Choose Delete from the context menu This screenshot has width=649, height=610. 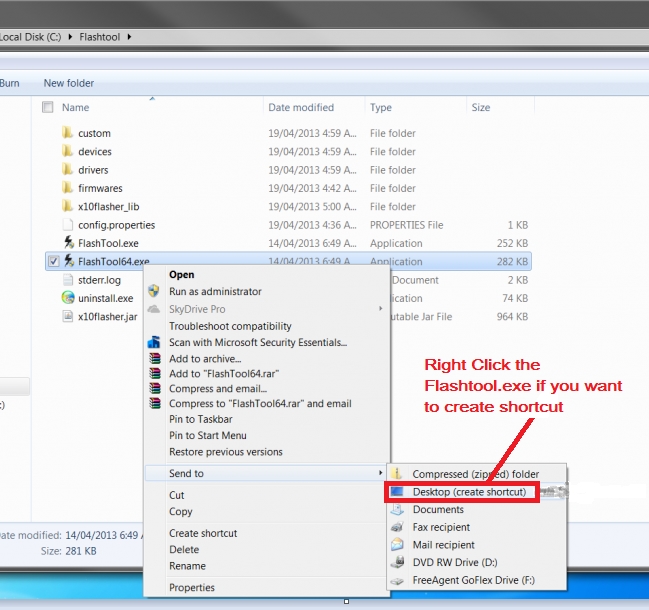(x=184, y=550)
